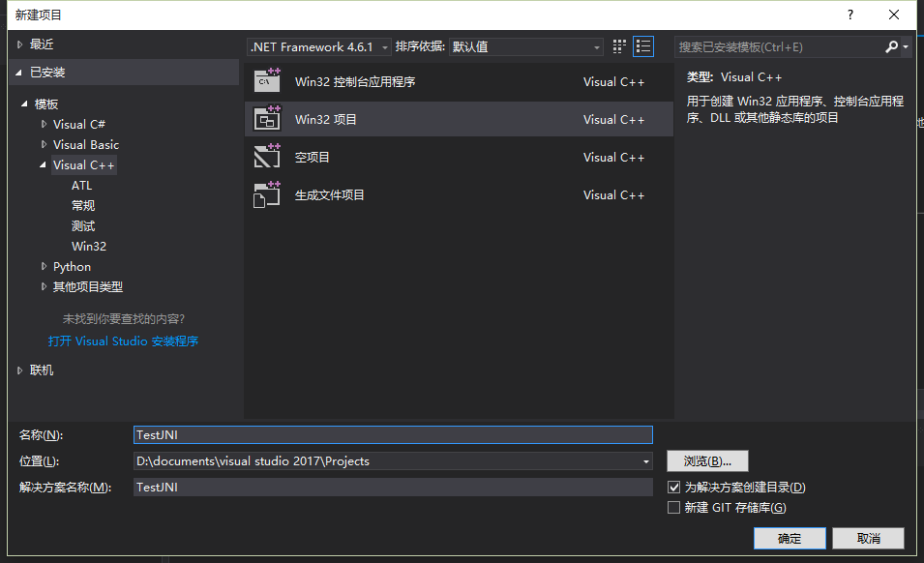Click the Win32 console application template icon

(266, 81)
